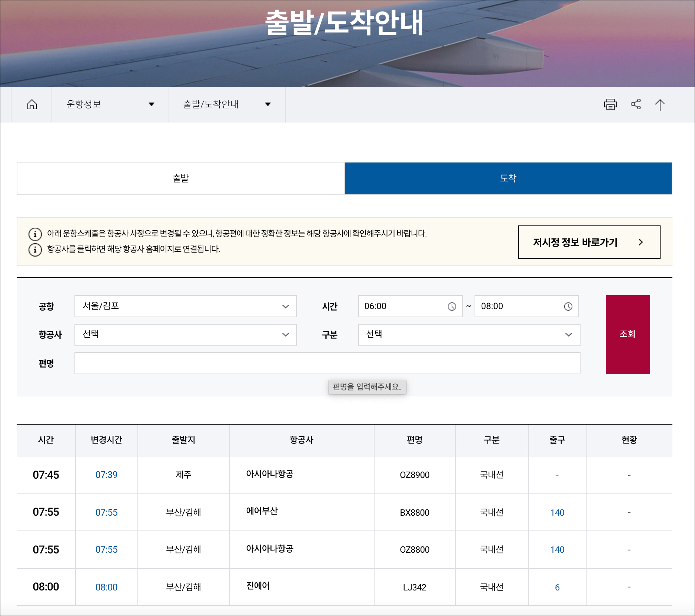Viewport: 695px width, 616px height.
Task: Click second info icon about airline links
Action: point(35,250)
